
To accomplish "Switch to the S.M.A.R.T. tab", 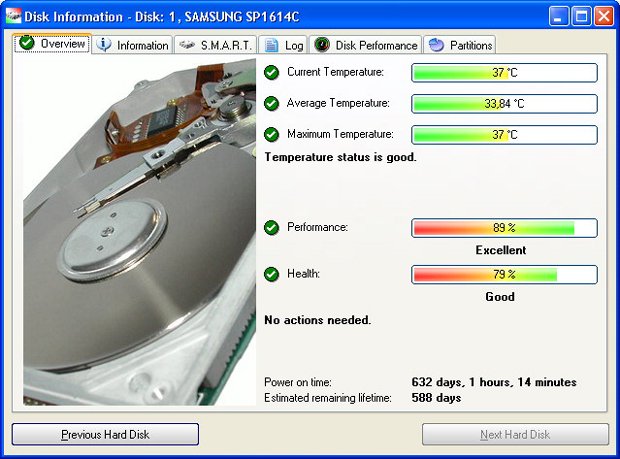I will tap(215, 45).
